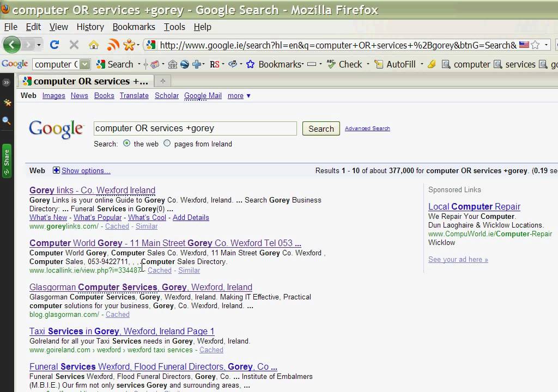
Task: Open the File menu
Action: pyautogui.click(x=11, y=27)
